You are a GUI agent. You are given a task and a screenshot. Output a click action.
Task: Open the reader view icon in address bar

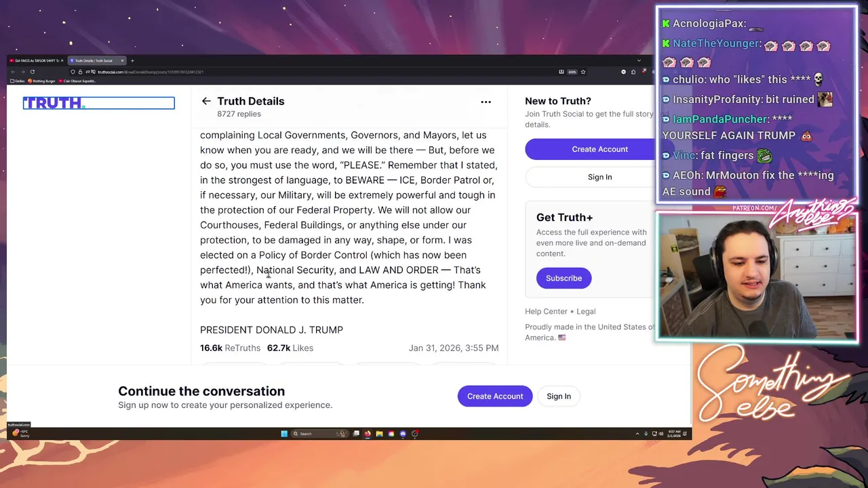[561, 72]
